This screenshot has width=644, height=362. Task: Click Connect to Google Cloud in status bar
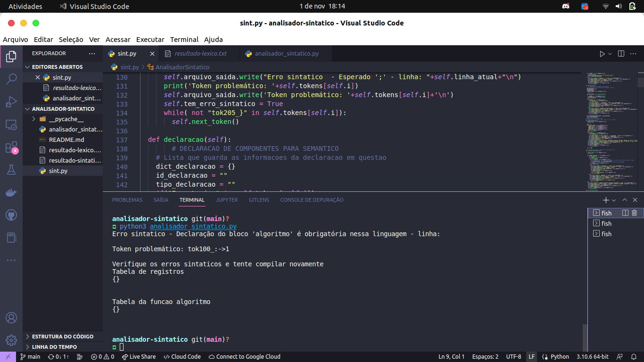tap(244, 357)
